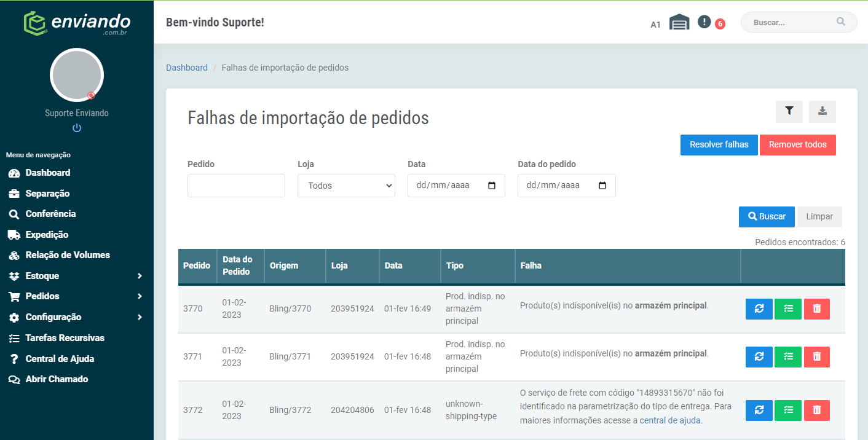Retry import for order 3770

point(759,309)
